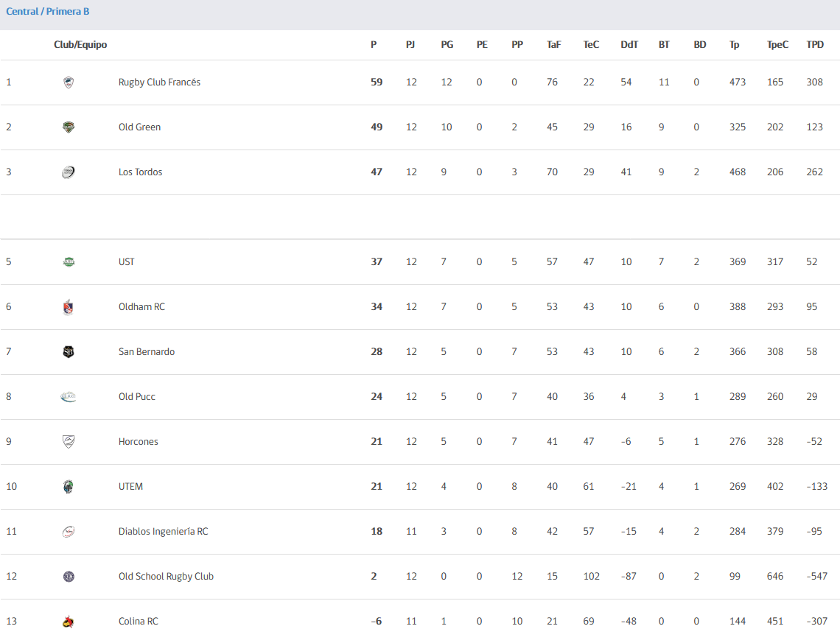Open the Central / Primera B link
The image size is (840, 640).
point(48,11)
